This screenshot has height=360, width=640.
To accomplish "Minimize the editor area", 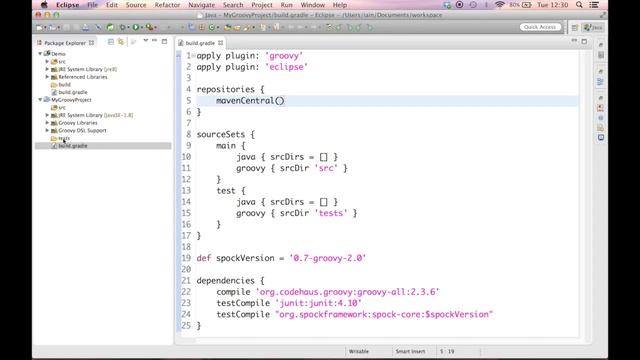I will click(574, 41).
